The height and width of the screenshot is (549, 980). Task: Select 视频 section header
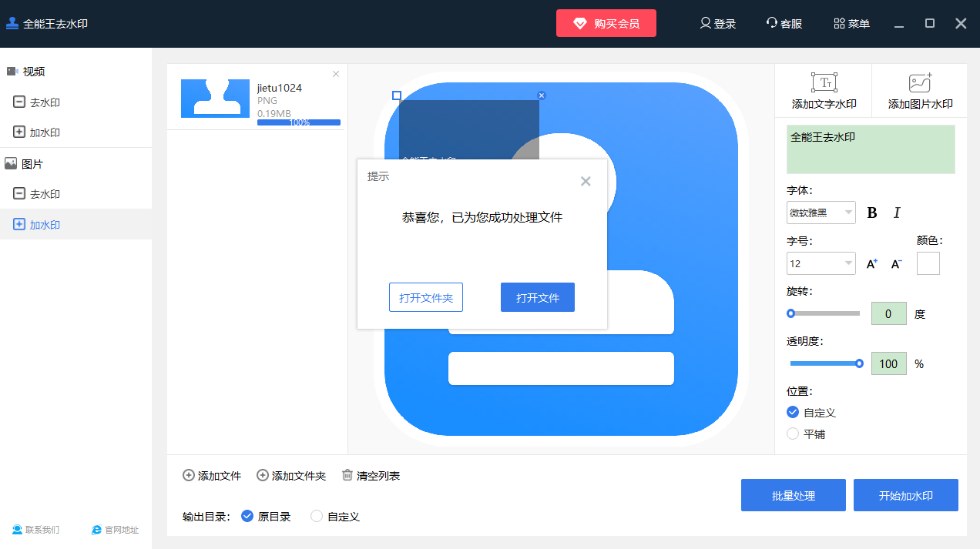tap(26, 72)
